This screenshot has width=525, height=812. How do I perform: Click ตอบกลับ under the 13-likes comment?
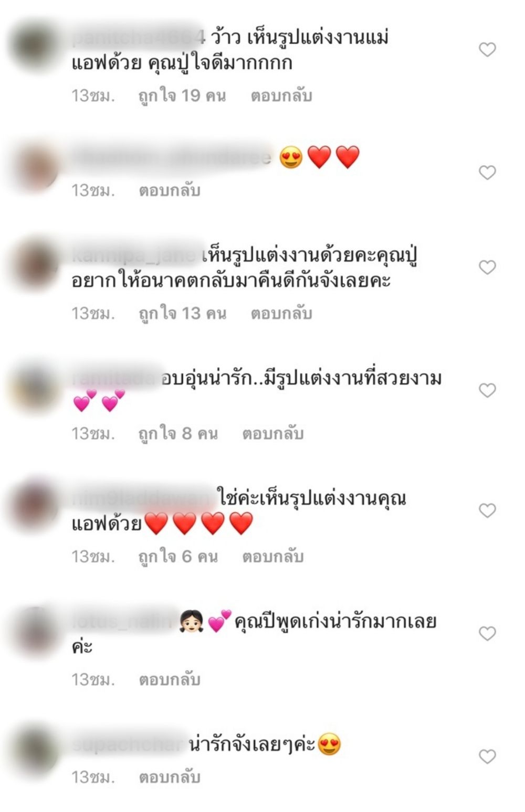point(281,314)
